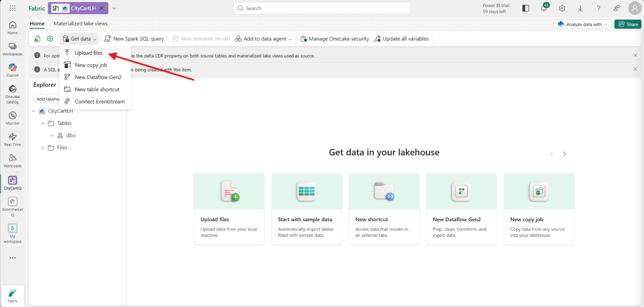This screenshot has height=307, width=644.
Task: Switch to Materialized lake views tab
Action: (81, 24)
